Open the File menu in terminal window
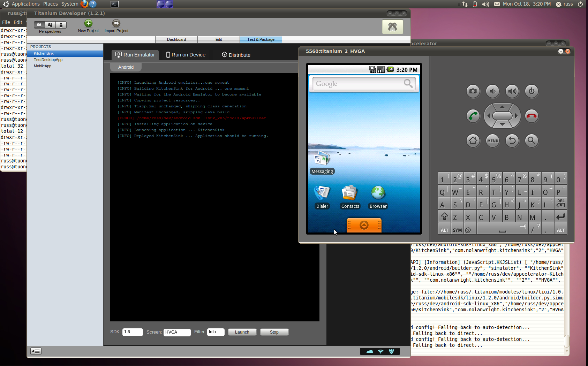588x366 pixels. point(6,22)
